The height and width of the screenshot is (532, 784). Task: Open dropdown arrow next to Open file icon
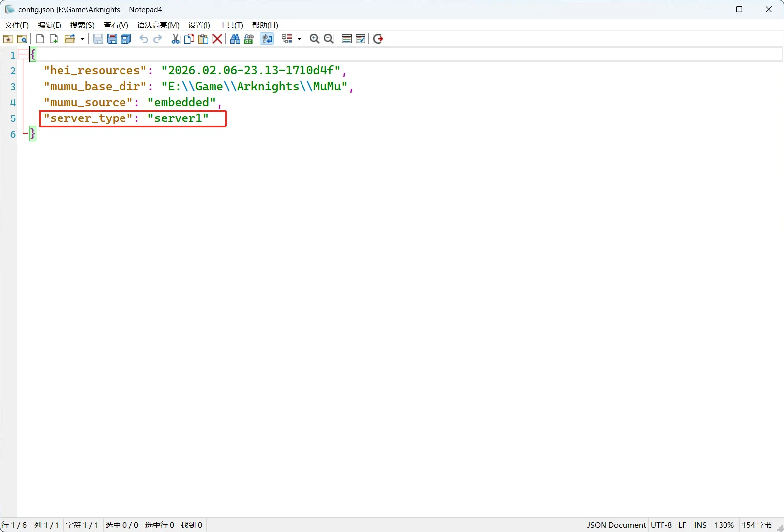point(82,39)
